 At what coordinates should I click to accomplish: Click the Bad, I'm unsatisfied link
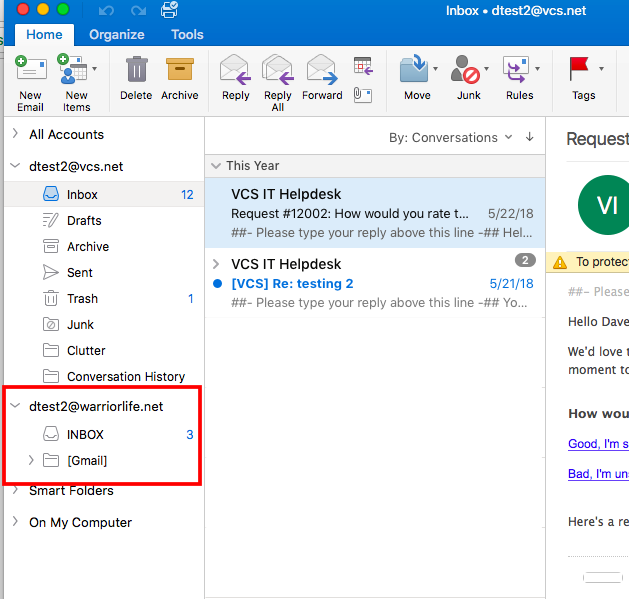click(598, 473)
